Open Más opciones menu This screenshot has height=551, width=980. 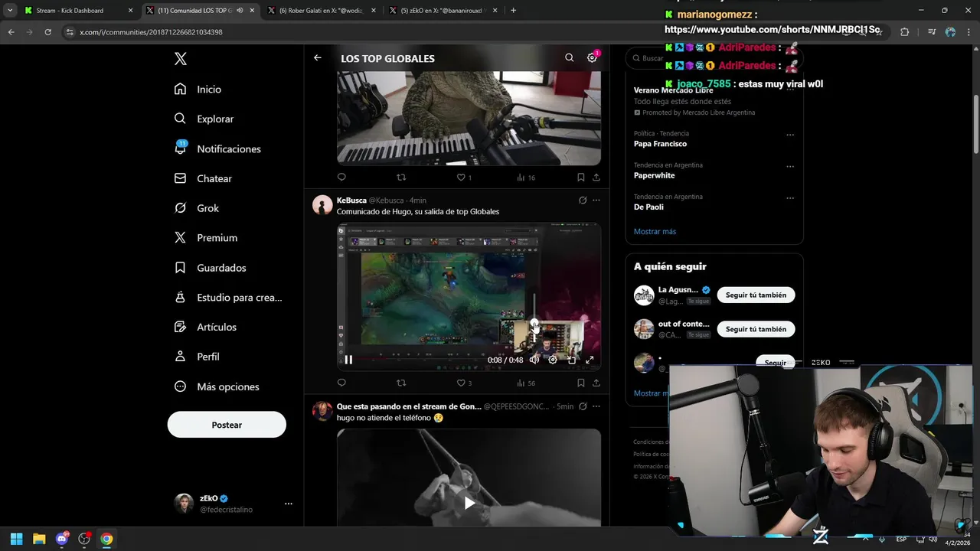(x=217, y=386)
